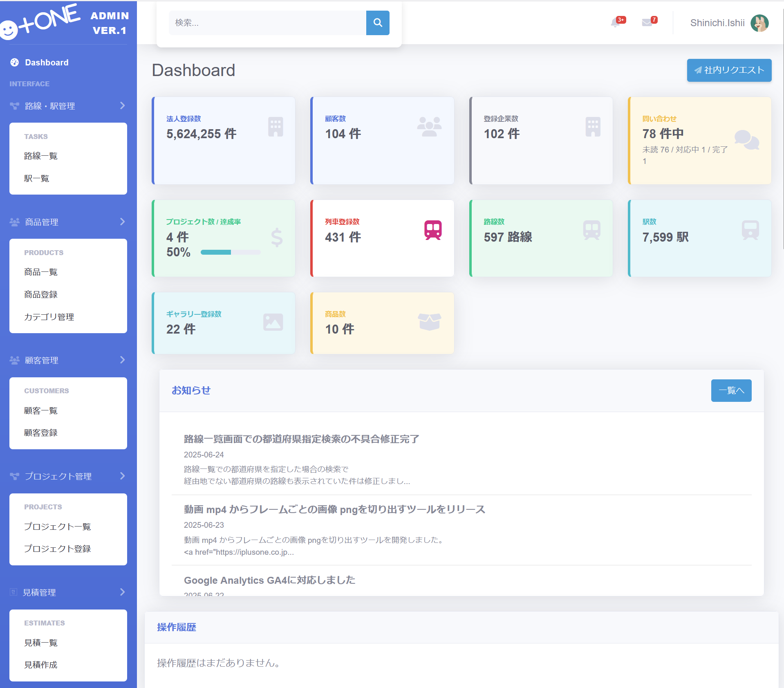784x688 pixels.
Task: Open 見積一覧 menu item
Action: point(41,643)
